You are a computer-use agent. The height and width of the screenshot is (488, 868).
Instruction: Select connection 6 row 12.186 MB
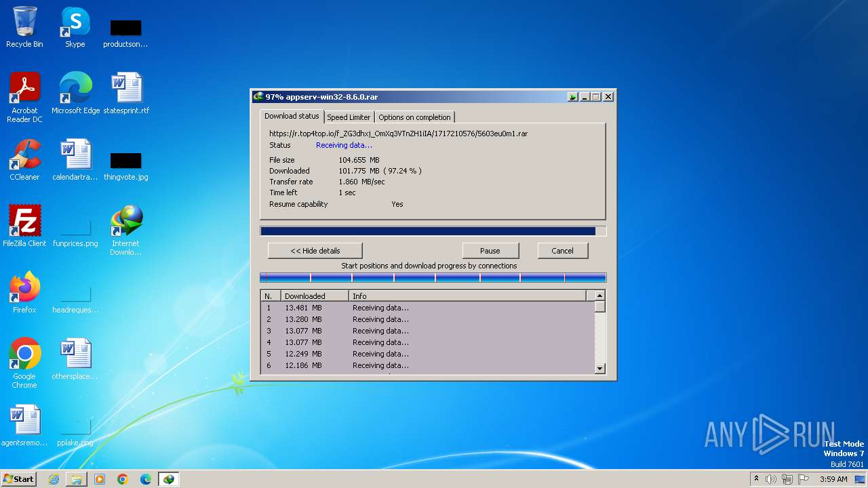click(x=428, y=365)
